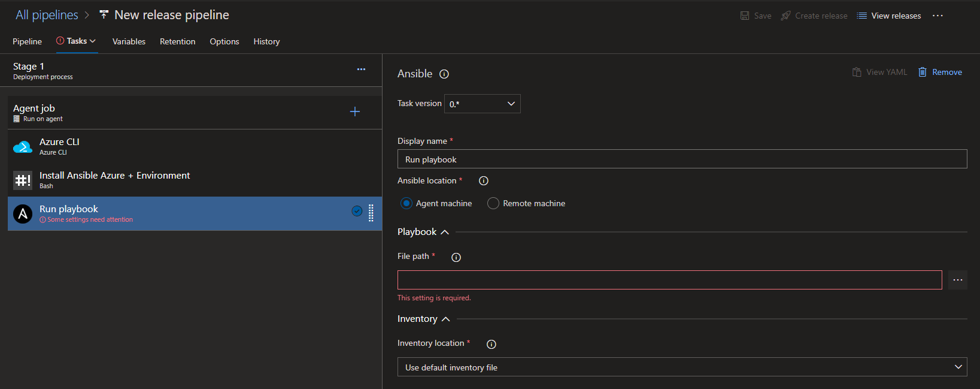The width and height of the screenshot is (980, 389).
Task: Select Agent machine radio button
Action: tap(406, 204)
